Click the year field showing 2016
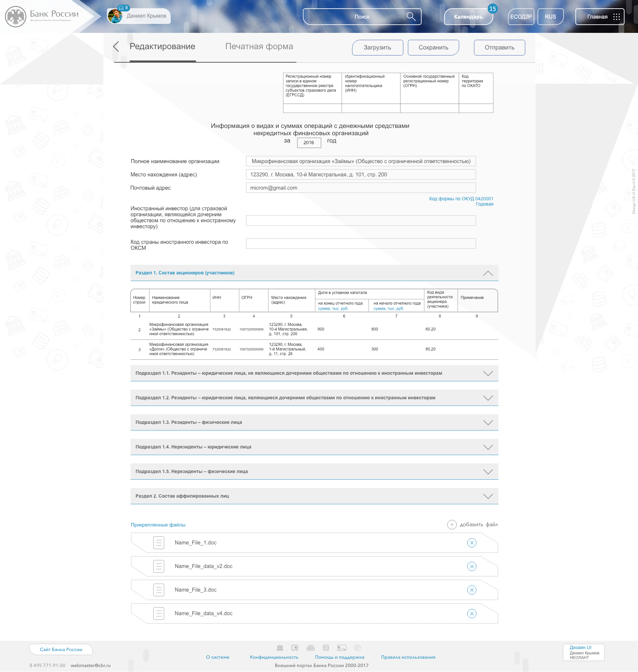Screen dimensions: 638x672 click(x=309, y=143)
